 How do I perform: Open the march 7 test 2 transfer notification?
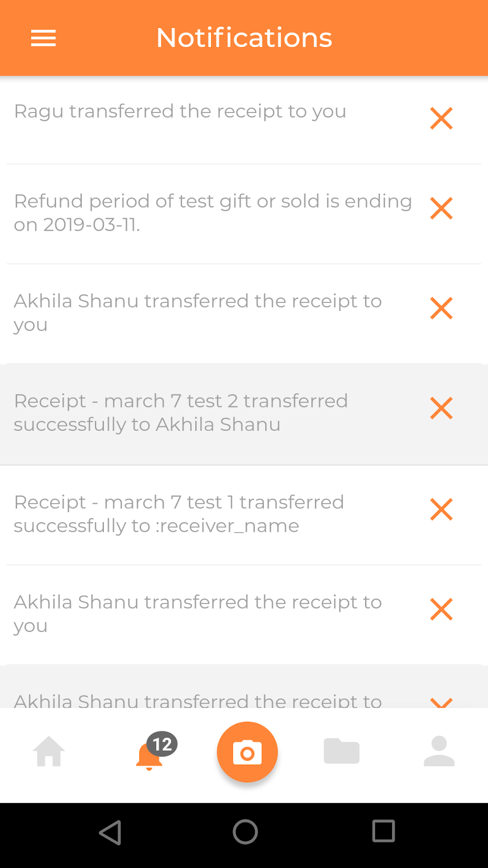pyautogui.click(x=180, y=413)
